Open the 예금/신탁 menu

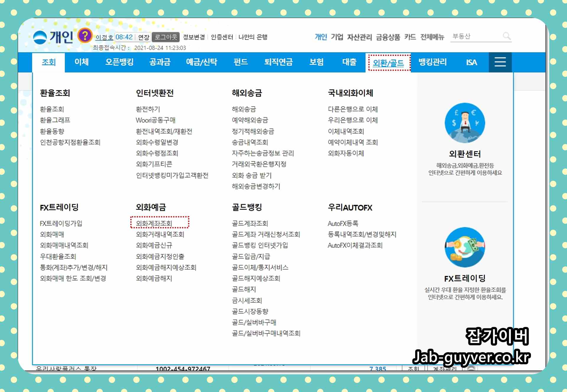click(201, 62)
